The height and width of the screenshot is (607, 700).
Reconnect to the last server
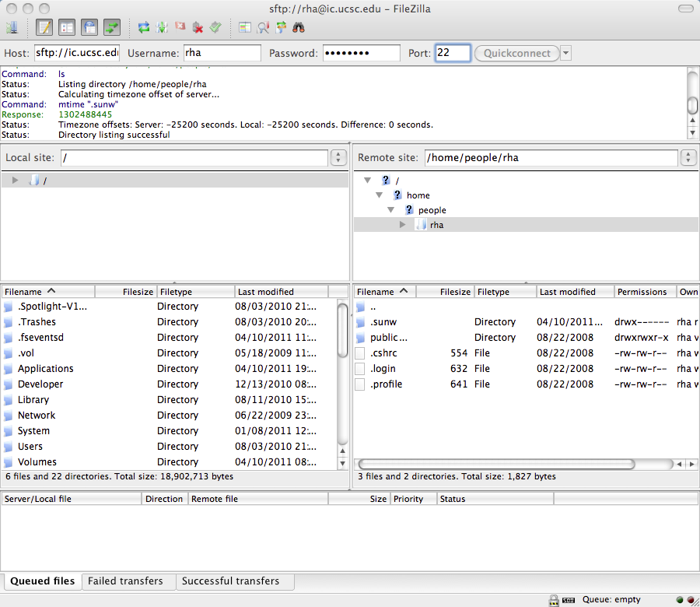[x=215, y=28]
